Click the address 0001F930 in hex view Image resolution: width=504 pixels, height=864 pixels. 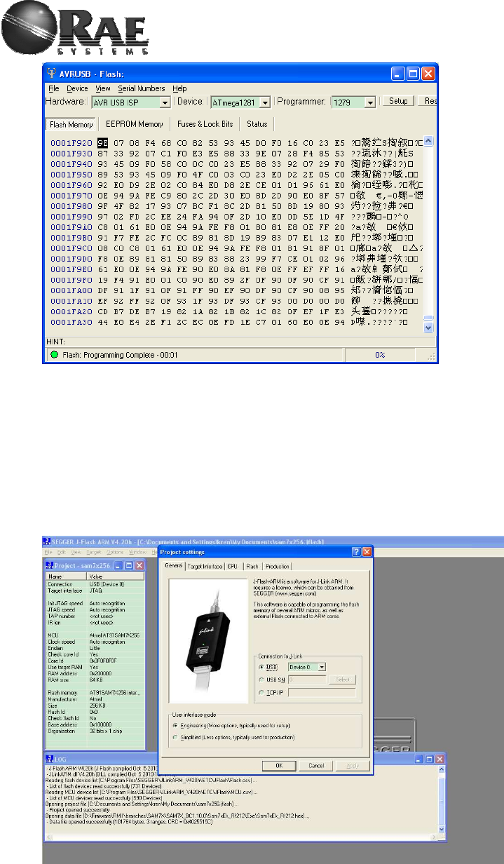click(x=71, y=153)
